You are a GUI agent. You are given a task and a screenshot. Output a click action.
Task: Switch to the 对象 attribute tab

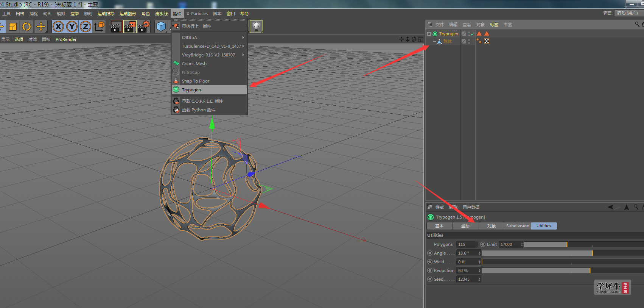[x=492, y=226]
